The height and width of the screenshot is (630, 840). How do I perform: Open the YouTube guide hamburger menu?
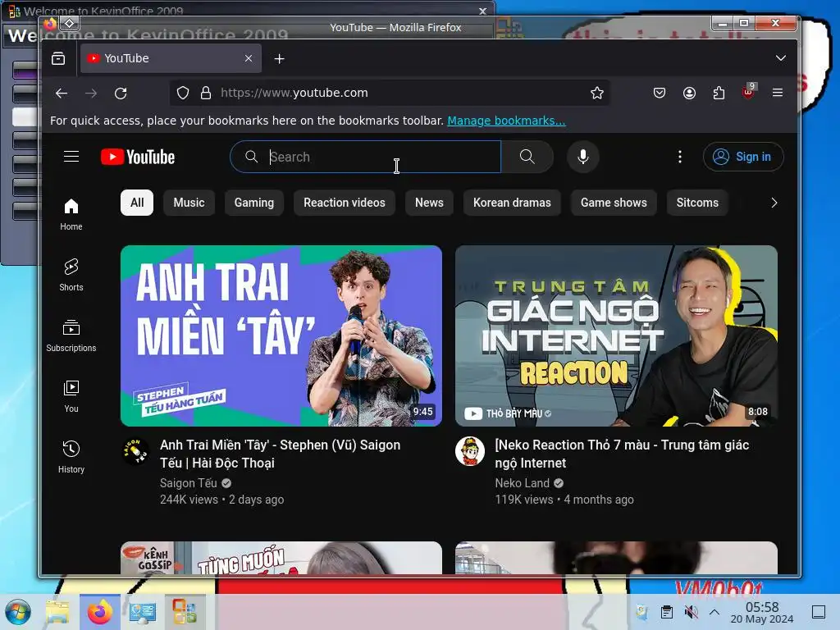point(71,157)
